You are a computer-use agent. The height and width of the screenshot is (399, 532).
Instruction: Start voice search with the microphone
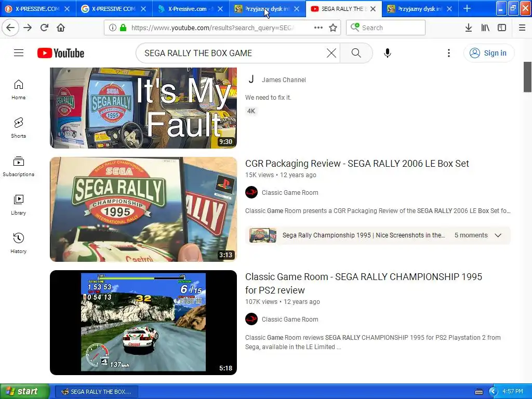388,53
